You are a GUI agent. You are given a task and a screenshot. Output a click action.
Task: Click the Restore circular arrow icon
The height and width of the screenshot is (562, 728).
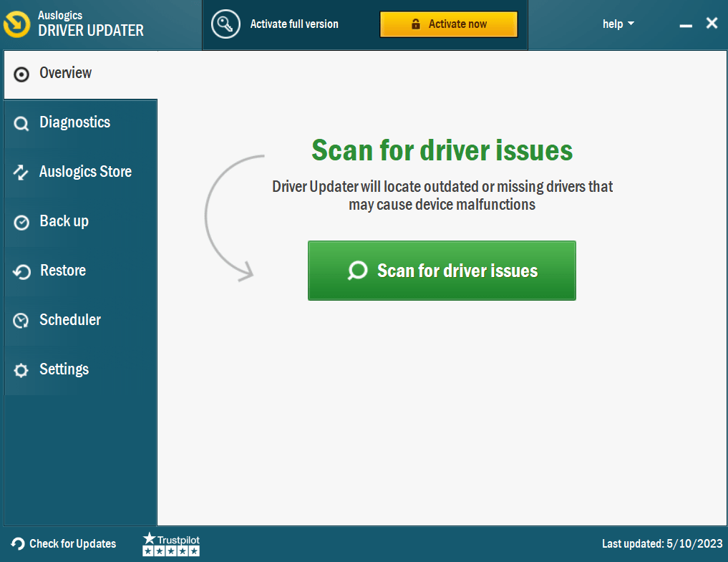pos(21,272)
